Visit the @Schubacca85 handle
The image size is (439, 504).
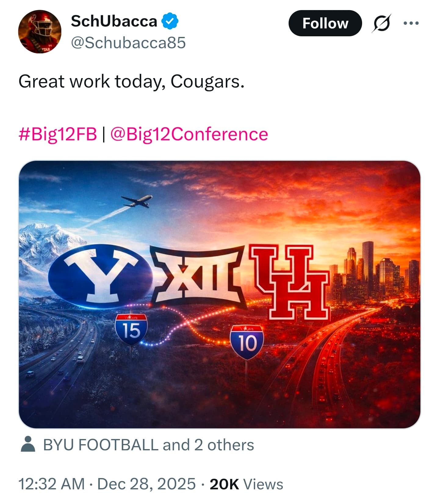(128, 43)
